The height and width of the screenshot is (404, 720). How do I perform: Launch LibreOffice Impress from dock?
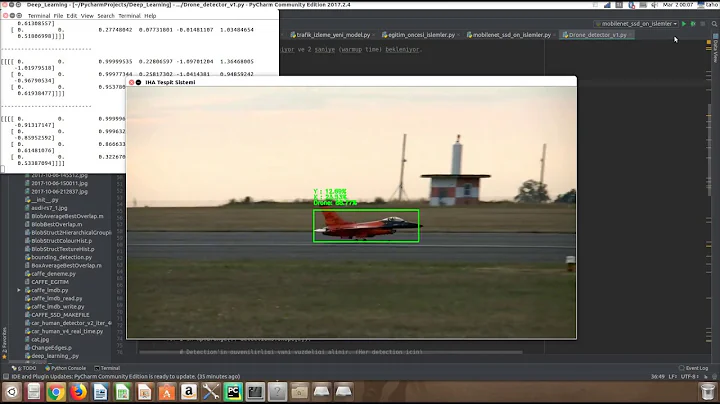point(144,392)
